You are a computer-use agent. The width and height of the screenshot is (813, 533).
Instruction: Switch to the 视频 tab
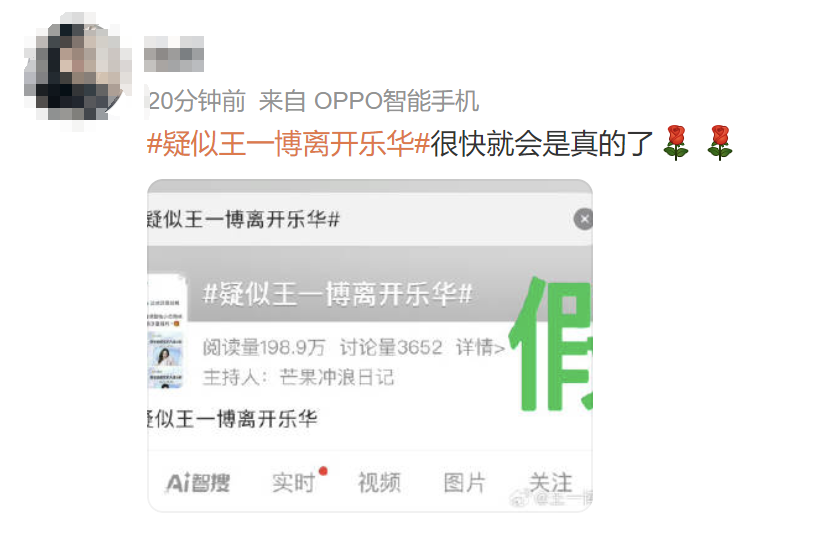click(380, 483)
